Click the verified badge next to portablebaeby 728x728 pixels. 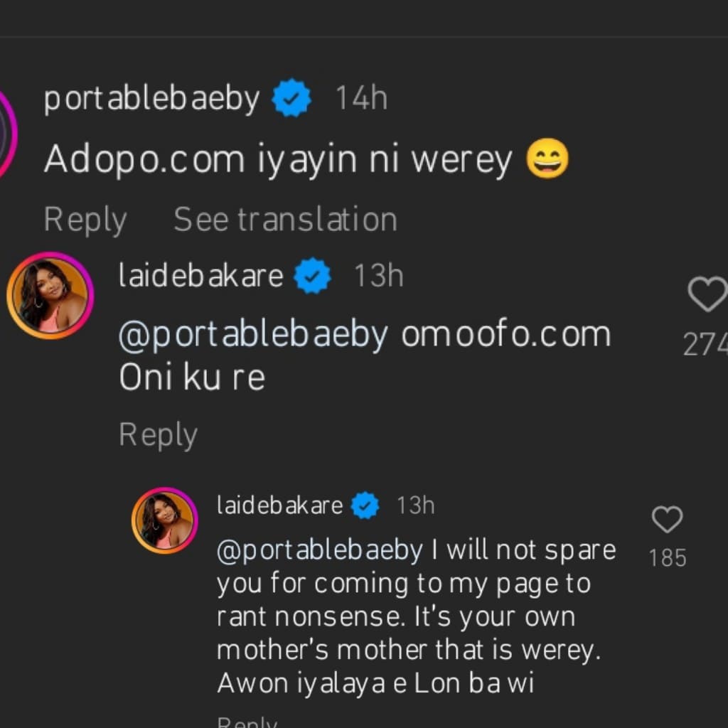pyautogui.click(x=292, y=97)
